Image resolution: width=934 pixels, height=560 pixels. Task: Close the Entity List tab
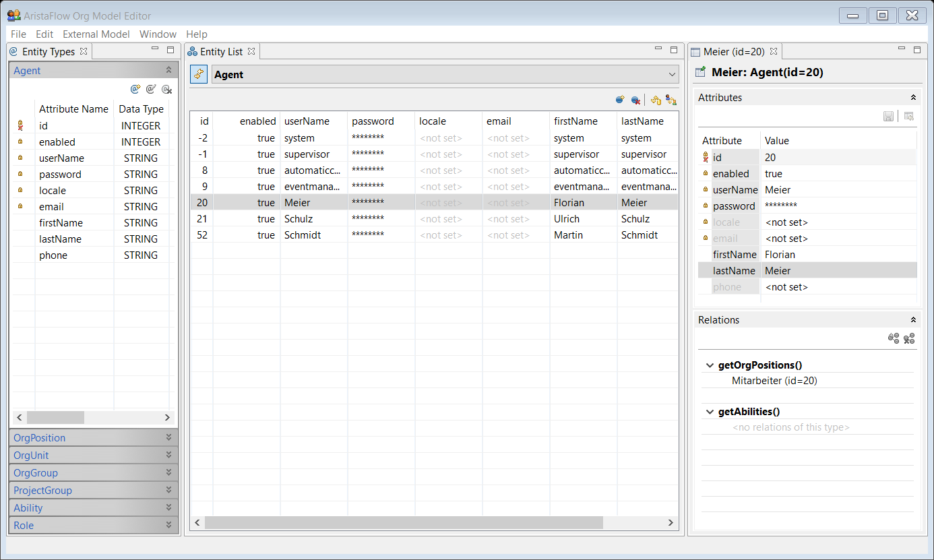click(x=251, y=51)
